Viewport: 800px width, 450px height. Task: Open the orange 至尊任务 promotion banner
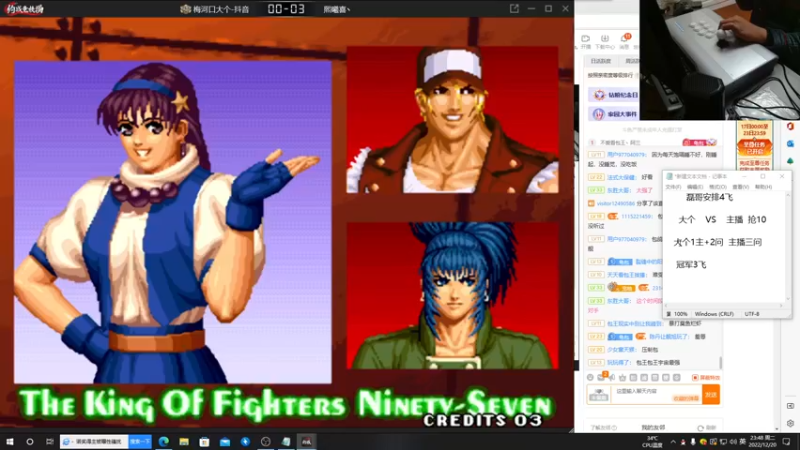click(x=754, y=146)
